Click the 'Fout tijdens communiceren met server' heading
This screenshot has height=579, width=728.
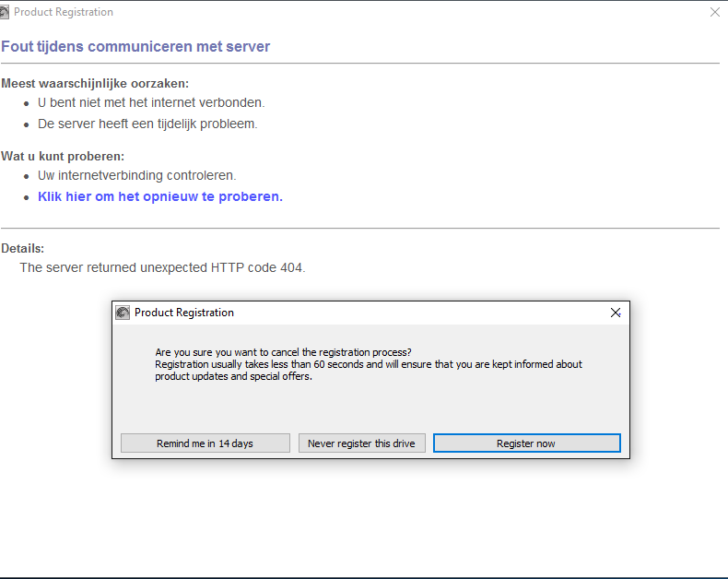pos(135,46)
